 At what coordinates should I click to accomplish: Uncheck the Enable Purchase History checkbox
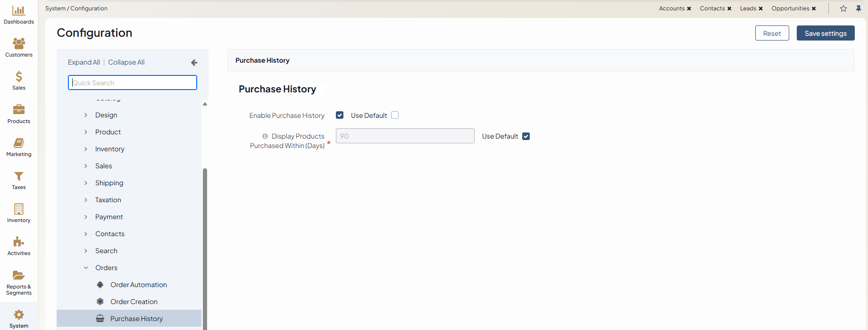340,115
